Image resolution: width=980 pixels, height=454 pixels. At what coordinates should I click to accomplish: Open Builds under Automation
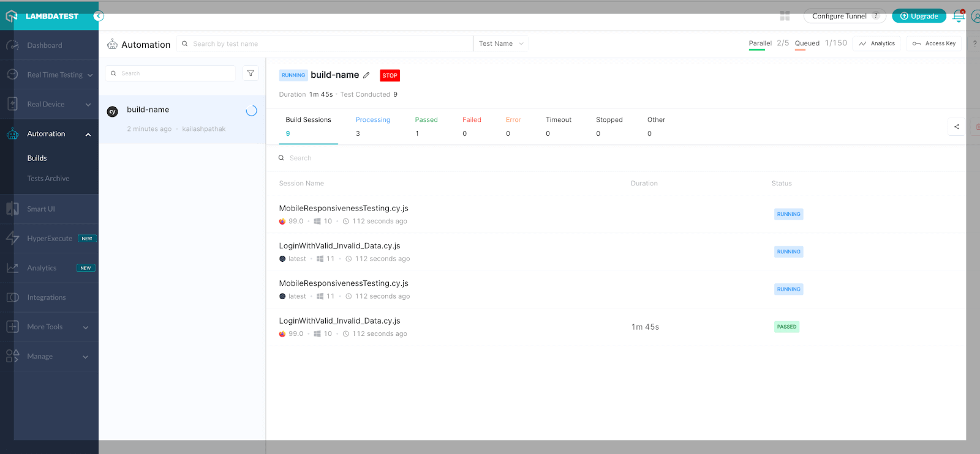(37, 158)
